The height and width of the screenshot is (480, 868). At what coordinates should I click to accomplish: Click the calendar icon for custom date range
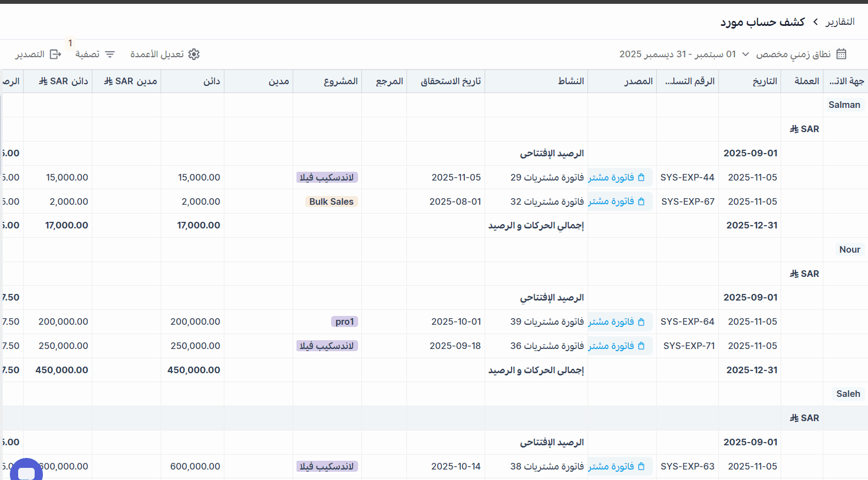coord(841,54)
